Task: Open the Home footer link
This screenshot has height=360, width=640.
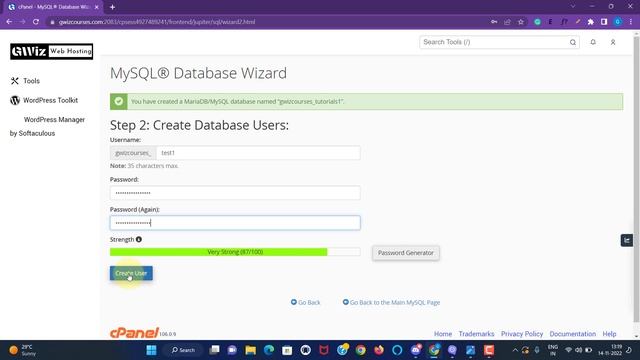Action: point(443,334)
